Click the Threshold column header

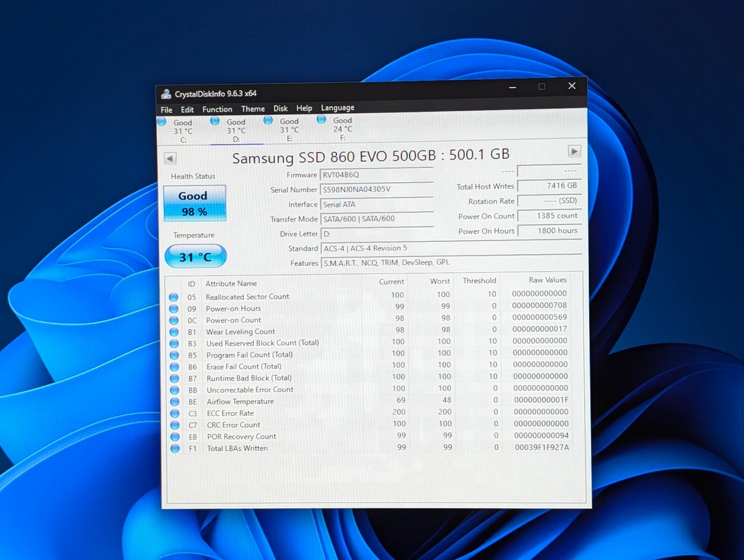click(479, 280)
